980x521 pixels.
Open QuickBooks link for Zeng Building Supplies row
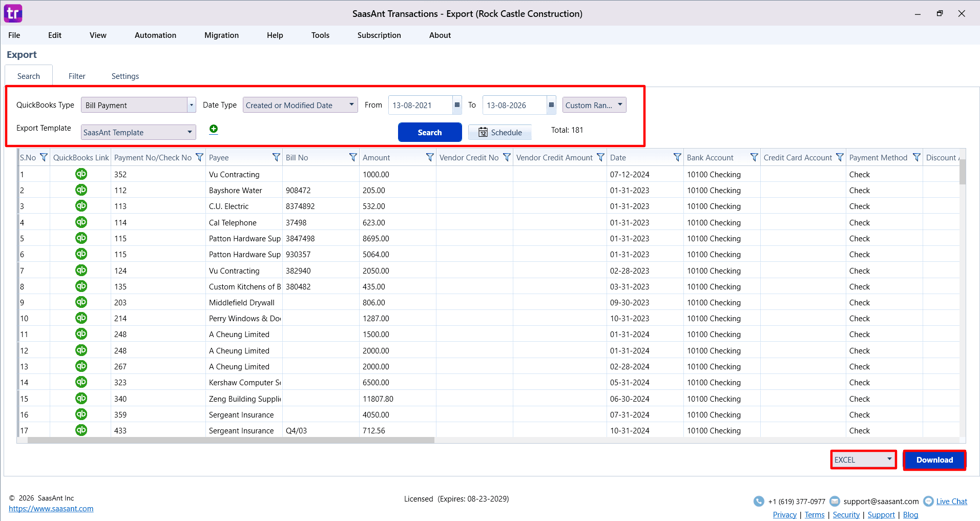(81, 399)
